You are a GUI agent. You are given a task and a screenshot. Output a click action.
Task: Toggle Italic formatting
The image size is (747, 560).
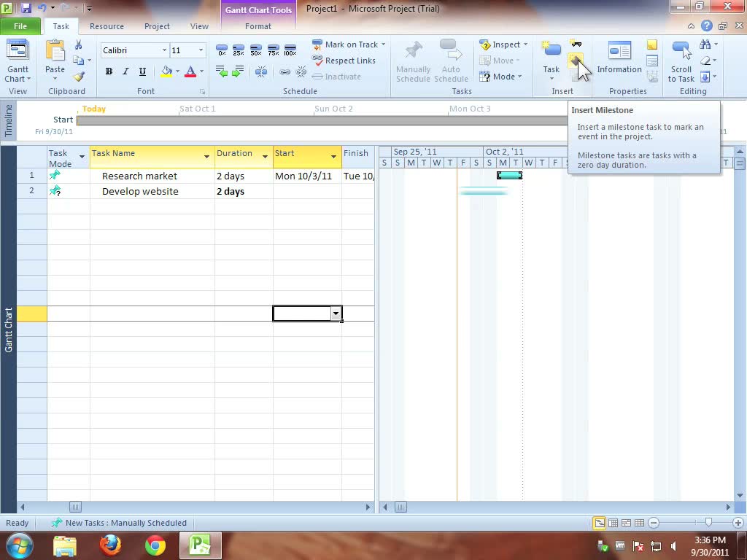[125, 71]
